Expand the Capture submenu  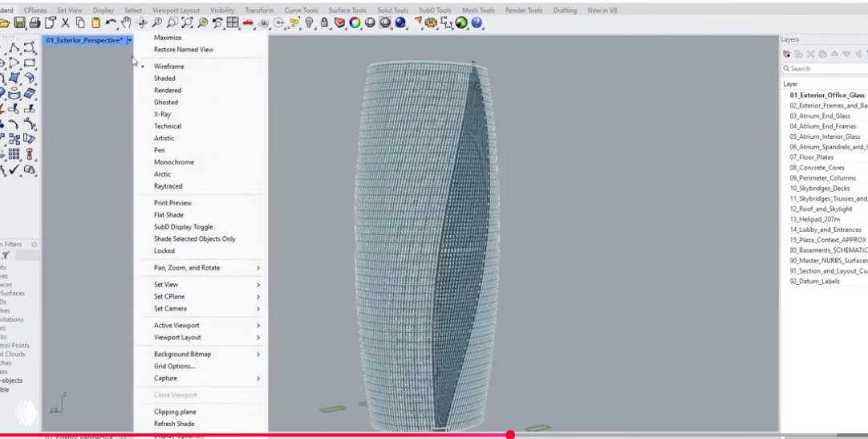(201, 379)
